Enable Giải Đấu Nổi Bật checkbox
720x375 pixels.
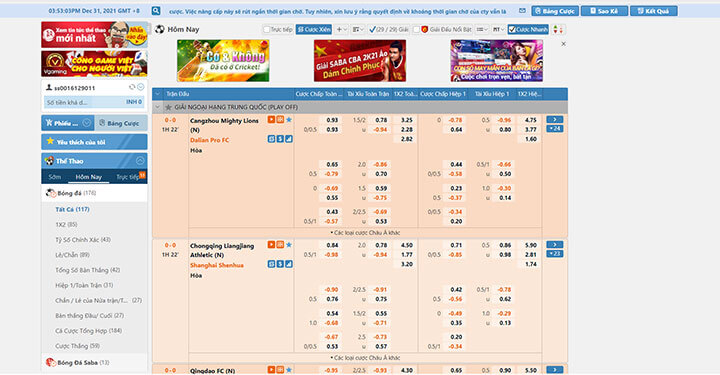coord(416,29)
